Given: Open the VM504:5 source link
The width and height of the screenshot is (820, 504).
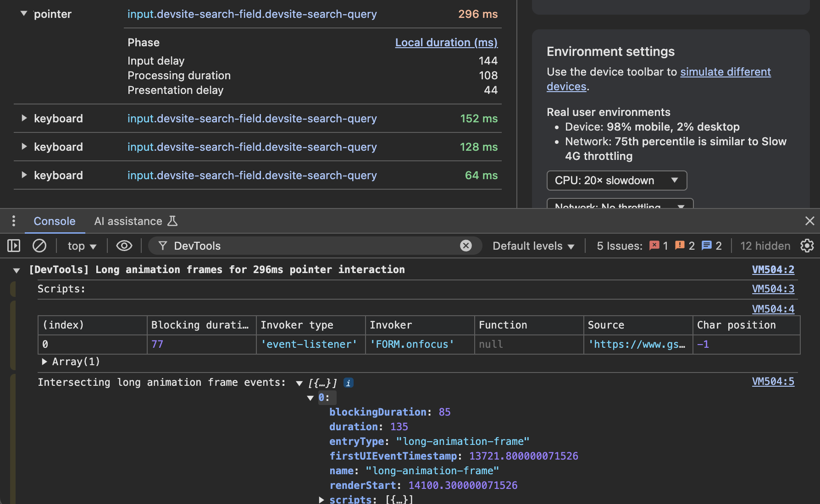Looking at the screenshot, I should tap(773, 381).
